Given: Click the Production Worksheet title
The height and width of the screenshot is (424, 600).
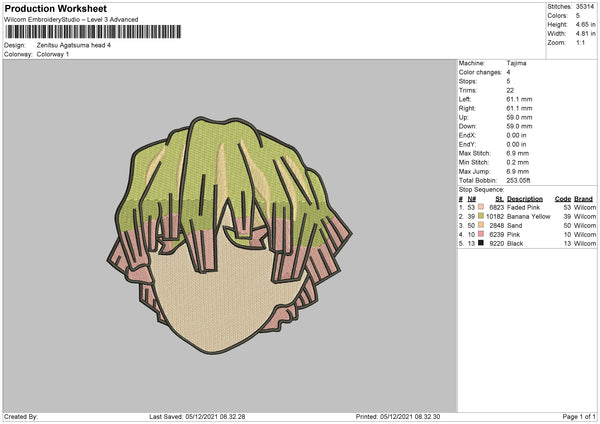Looking at the screenshot, I should click(55, 8).
